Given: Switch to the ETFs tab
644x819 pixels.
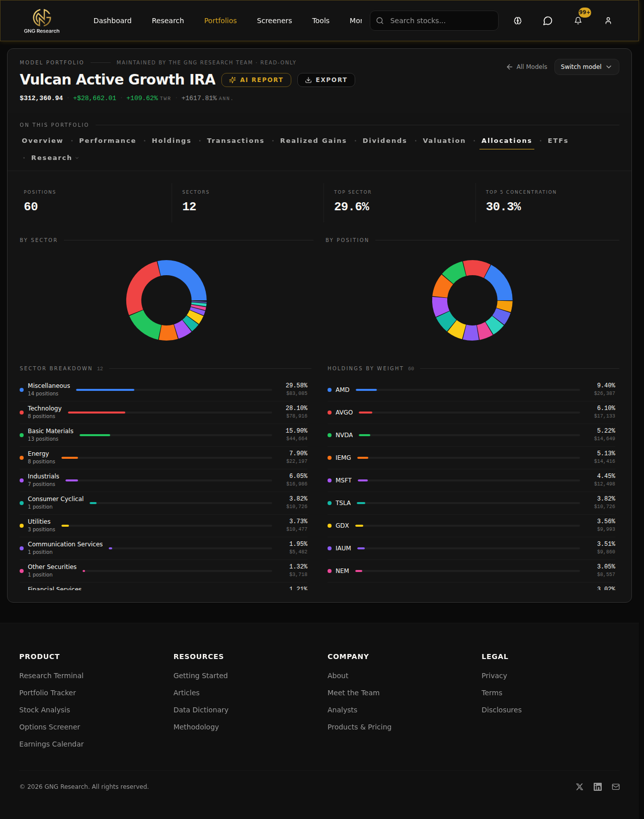Looking at the screenshot, I should point(558,141).
